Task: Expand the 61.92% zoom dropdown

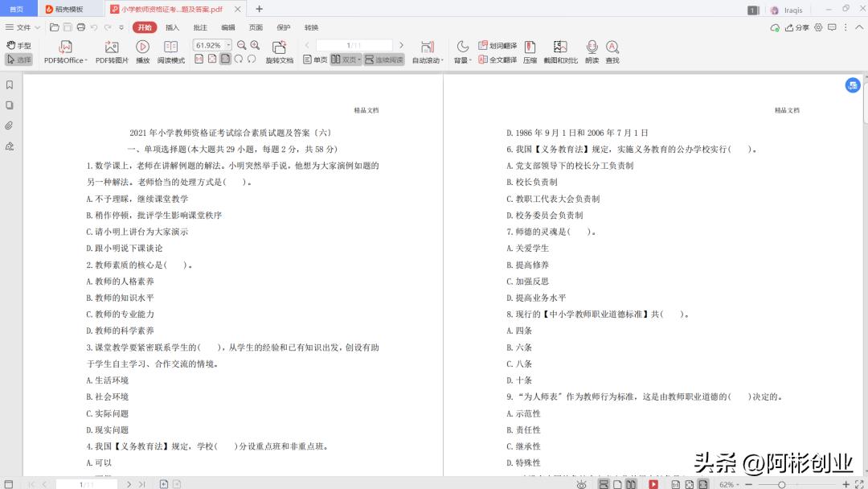Action: (228, 46)
